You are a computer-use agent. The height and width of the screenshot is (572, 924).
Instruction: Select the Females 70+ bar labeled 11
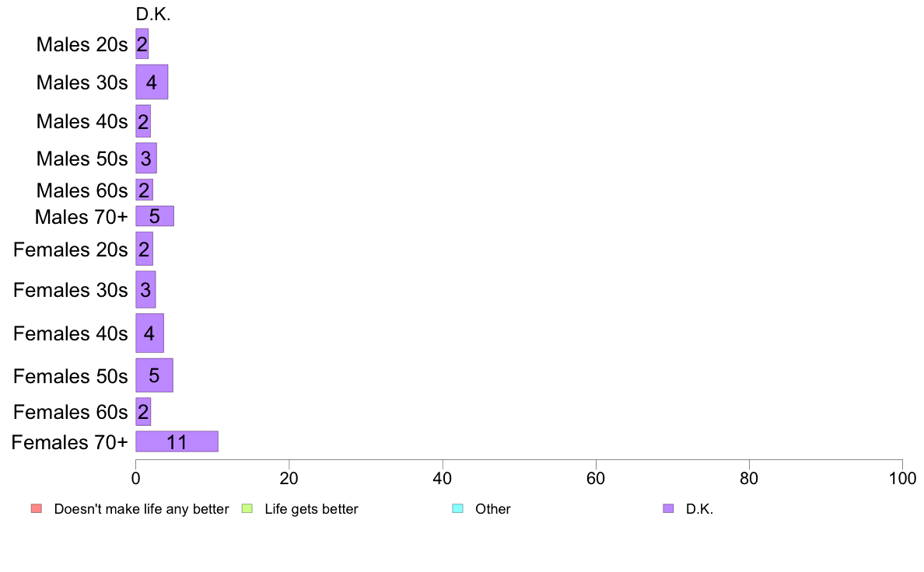pyautogui.click(x=177, y=441)
